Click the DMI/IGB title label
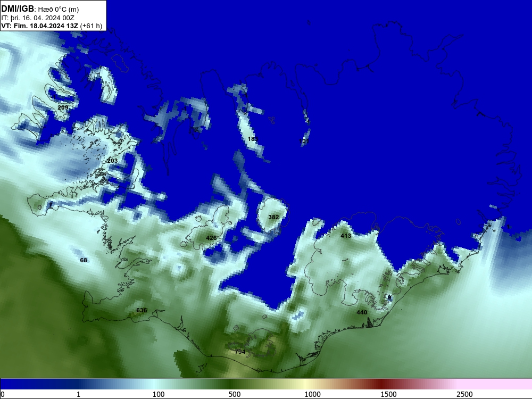Image resolution: width=532 pixels, height=399 pixels. pyautogui.click(x=18, y=9)
